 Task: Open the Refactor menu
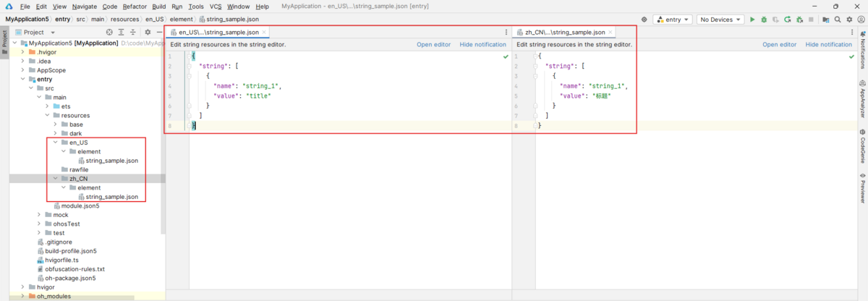135,6
